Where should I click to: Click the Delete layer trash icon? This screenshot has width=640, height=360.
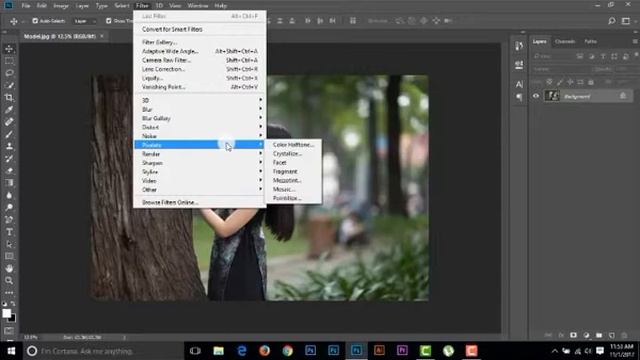[x=624, y=335]
